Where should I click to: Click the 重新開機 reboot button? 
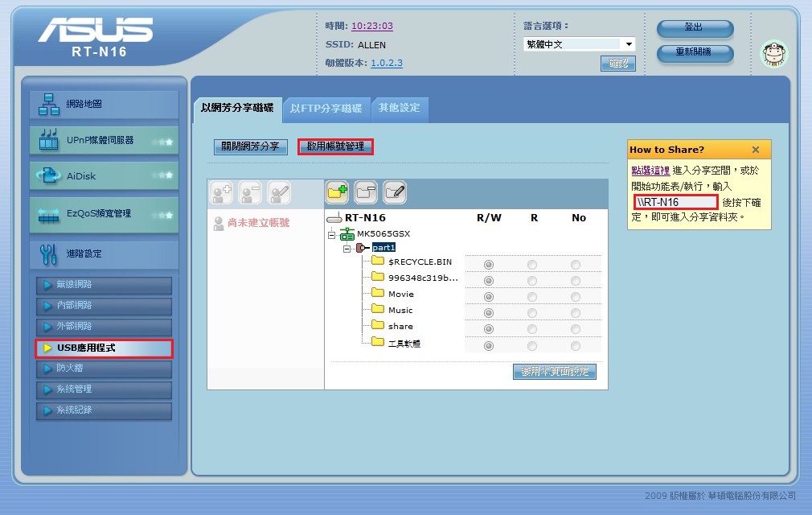695,53
